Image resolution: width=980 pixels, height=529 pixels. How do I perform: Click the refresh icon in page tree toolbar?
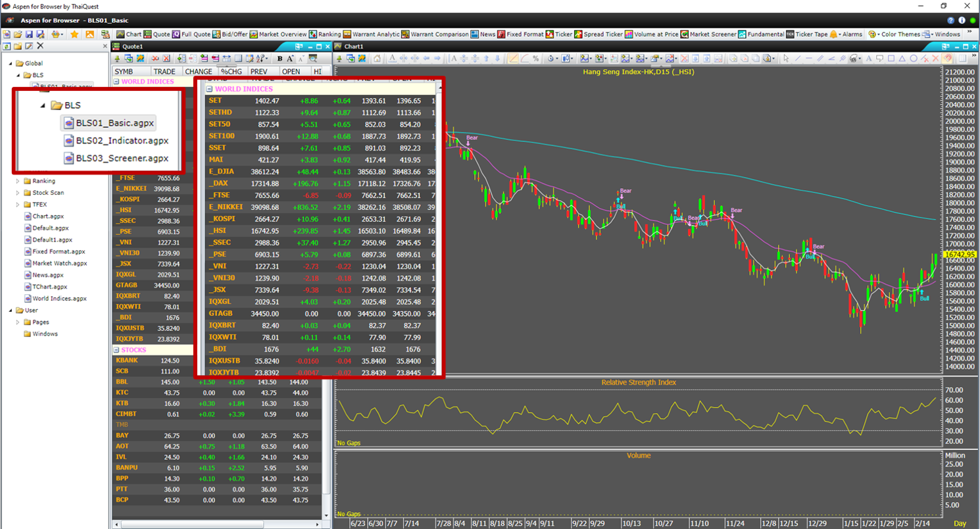coord(7,46)
